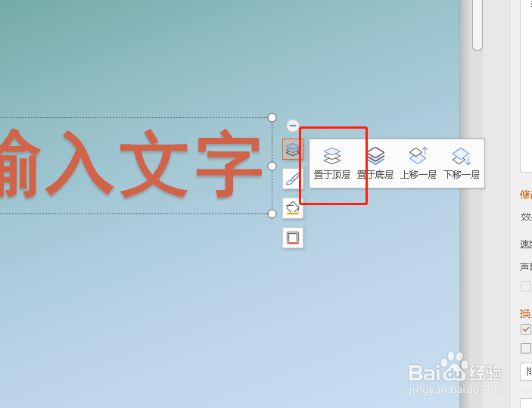Select 置于顶层 bring to front option
Viewport: 532px width, 408px height.
click(331, 164)
